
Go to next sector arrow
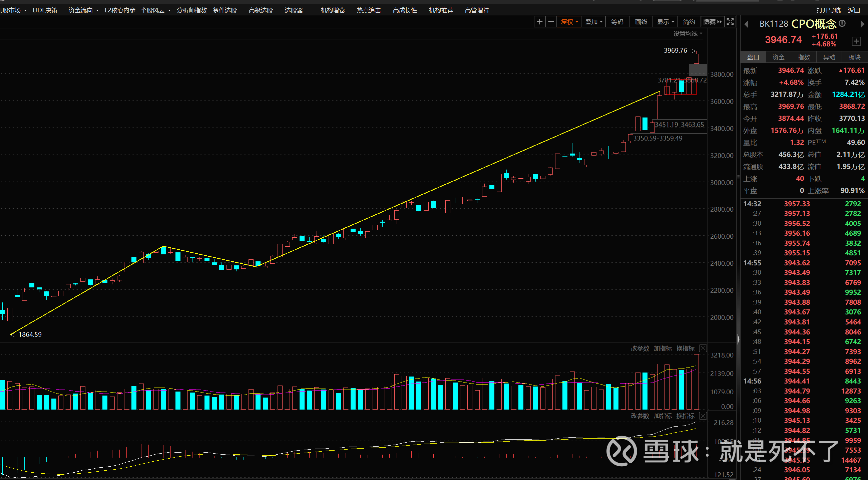(x=862, y=24)
